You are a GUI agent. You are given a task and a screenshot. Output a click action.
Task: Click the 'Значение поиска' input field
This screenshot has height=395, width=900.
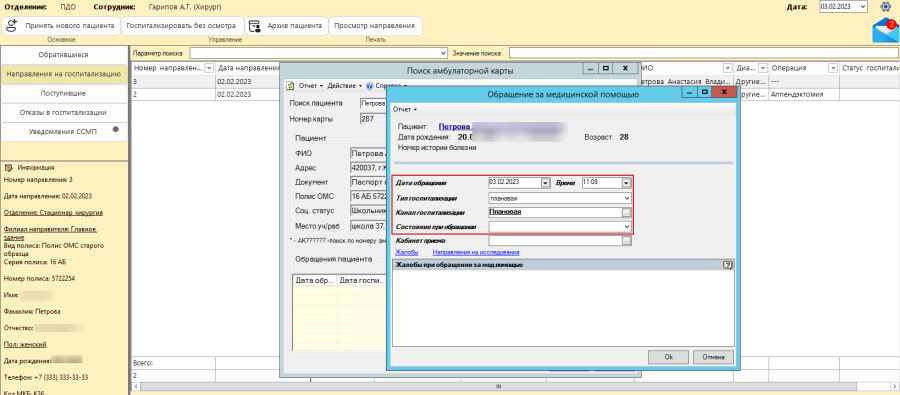click(704, 53)
